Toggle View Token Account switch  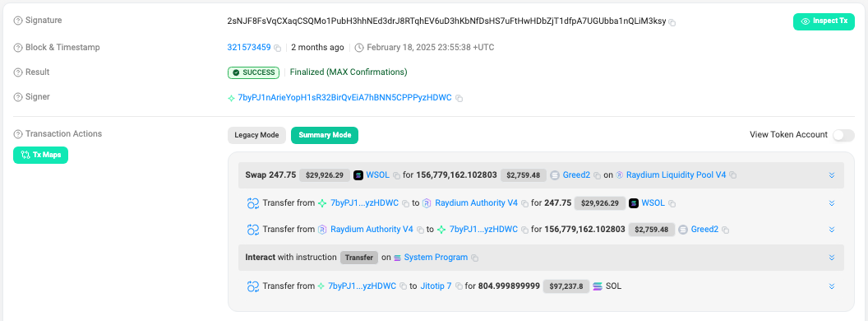coord(843,135)
